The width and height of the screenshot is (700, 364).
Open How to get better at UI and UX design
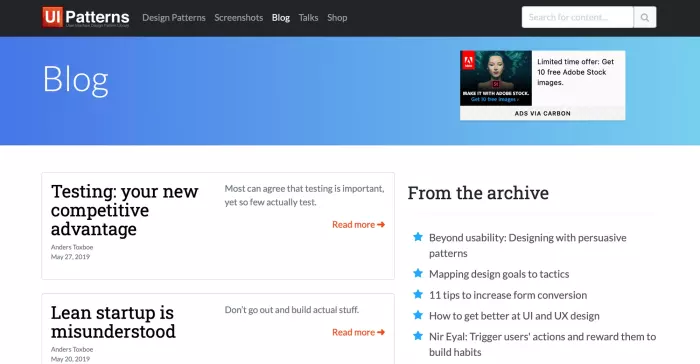tap(514, 316)
